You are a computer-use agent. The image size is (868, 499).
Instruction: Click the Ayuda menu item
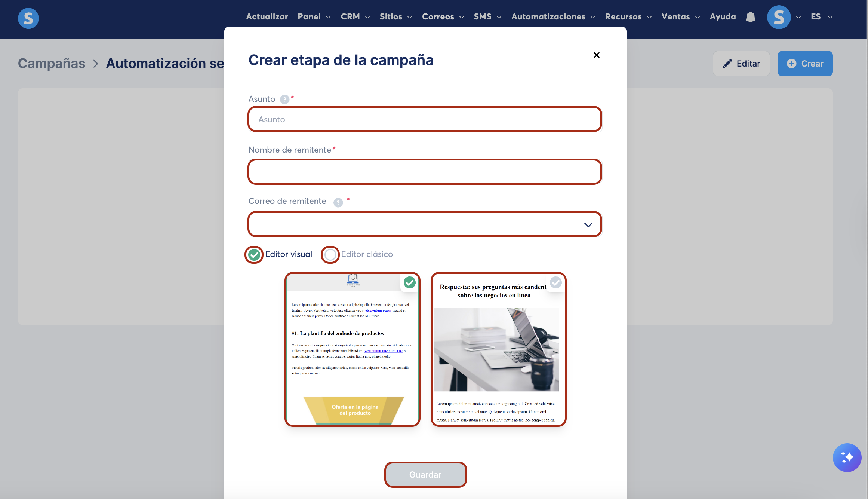pyautogui.click(x=723, y=17)
